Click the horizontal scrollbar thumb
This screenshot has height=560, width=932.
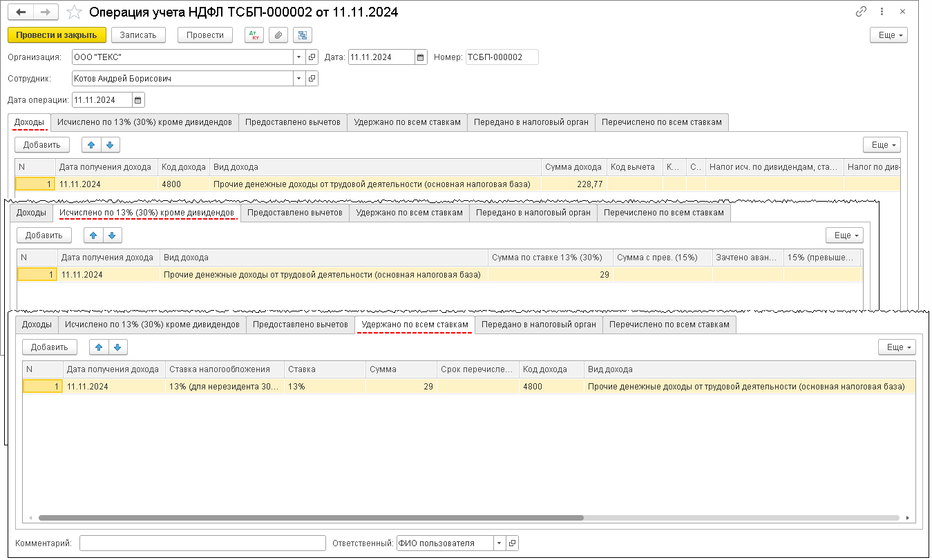click(x=311, y=517)
